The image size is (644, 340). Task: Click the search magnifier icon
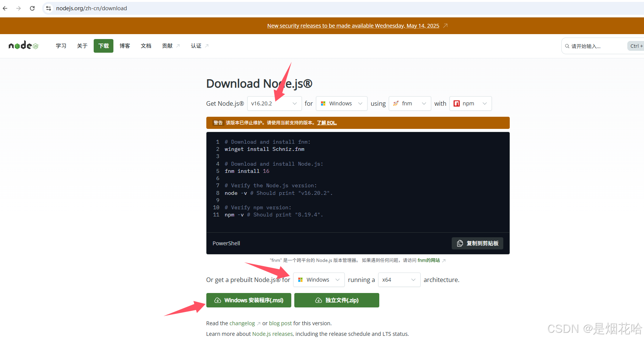[x=567, y=46]
